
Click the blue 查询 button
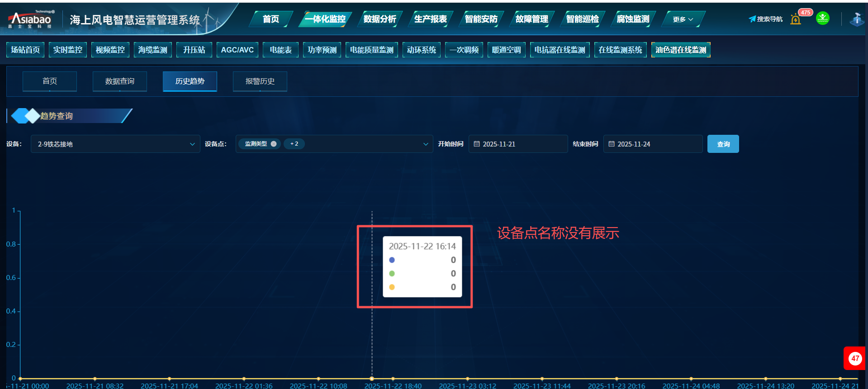pyautogui.click(x=723, y=144)
